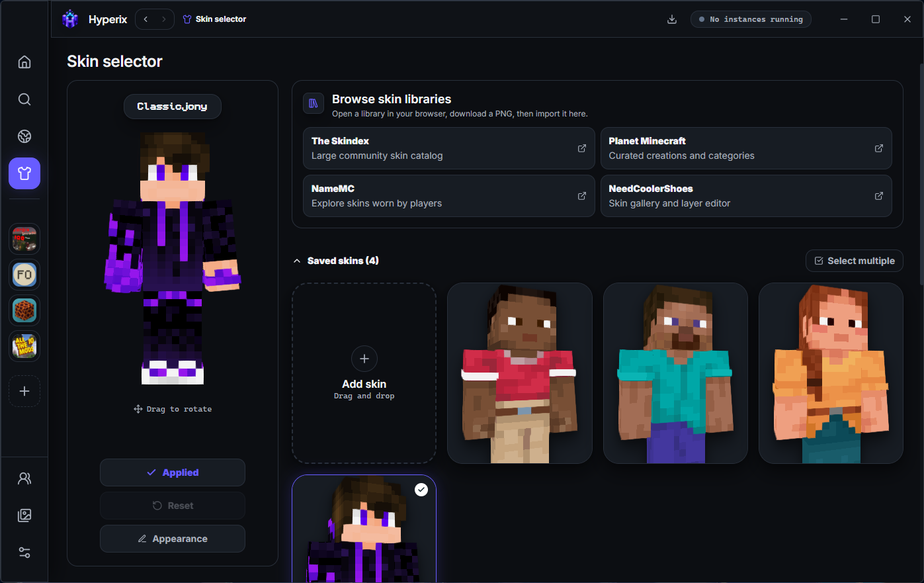Image resolution: width=924 pixels, height=583 pixels.
Task: Open the first modpack instance icon in sidebar
Action: point(24,239)
